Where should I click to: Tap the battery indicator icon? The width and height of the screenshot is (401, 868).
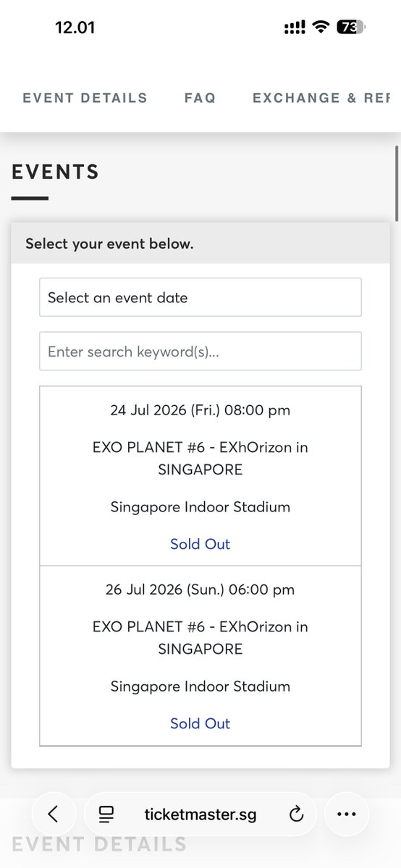(x=350, y=28)
